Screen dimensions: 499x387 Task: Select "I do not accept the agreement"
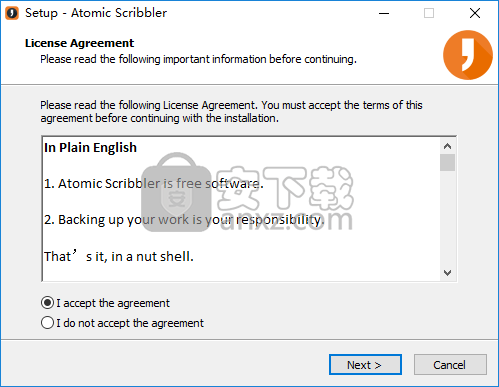point(122,323)
